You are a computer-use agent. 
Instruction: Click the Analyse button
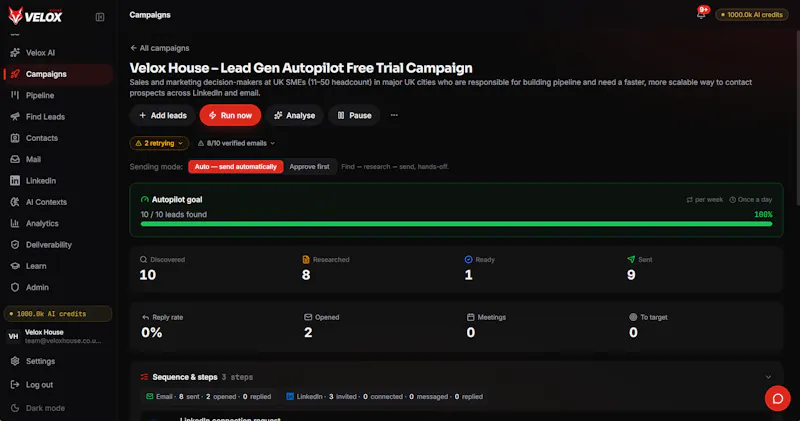tap(294, 115)
